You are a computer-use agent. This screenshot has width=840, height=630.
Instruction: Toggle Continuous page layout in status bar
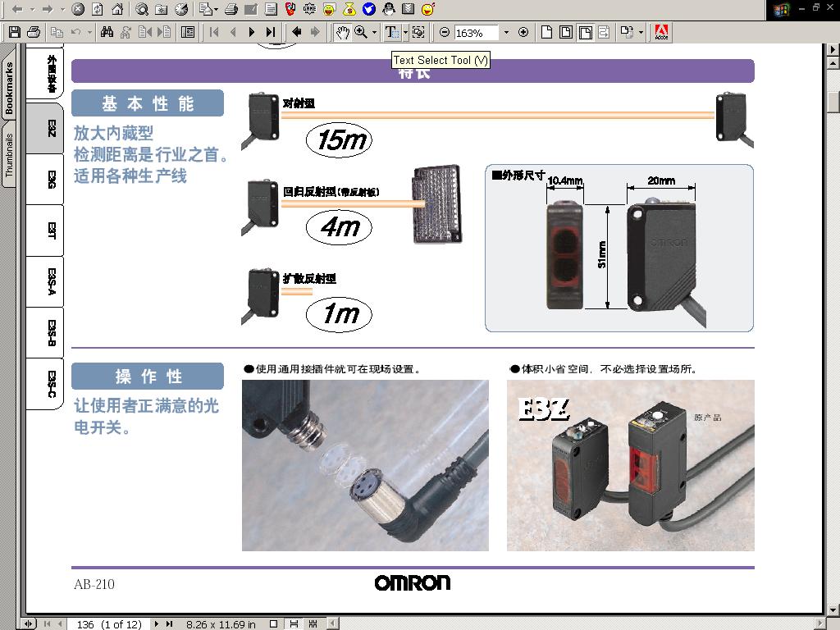[294, 623]
